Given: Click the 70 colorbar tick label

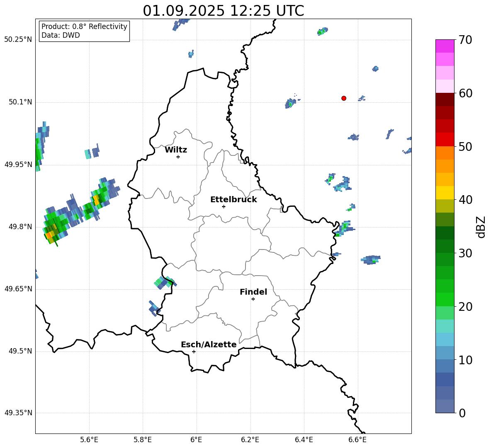Looking at the screenshot, I should [465, 40].
